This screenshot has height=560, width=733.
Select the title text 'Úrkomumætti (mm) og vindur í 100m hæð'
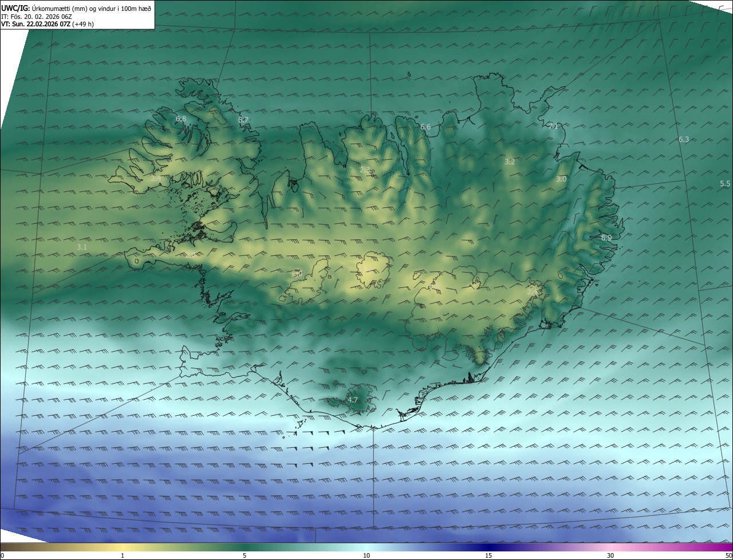(x=92, y=7)
